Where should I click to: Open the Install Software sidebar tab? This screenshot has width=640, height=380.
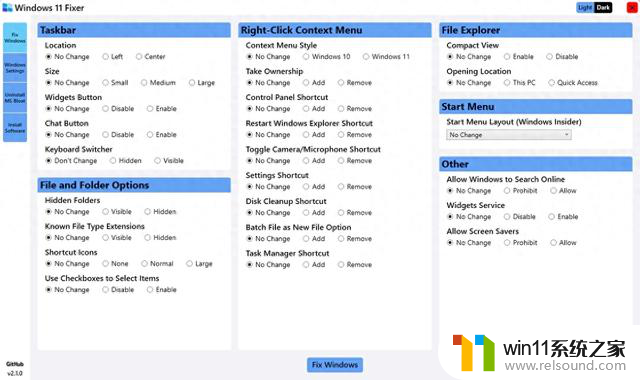pyautogui.click(x=15, y=128)
